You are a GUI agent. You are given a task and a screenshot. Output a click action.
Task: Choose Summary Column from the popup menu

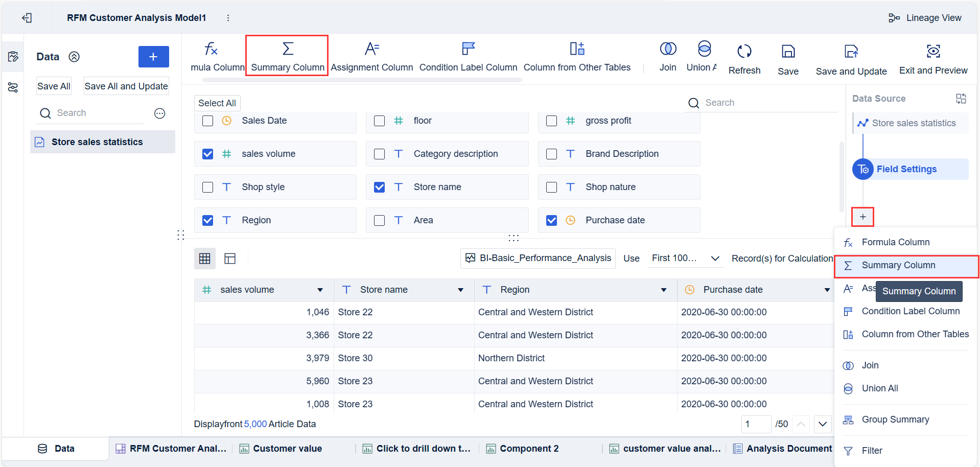(906, 266)
